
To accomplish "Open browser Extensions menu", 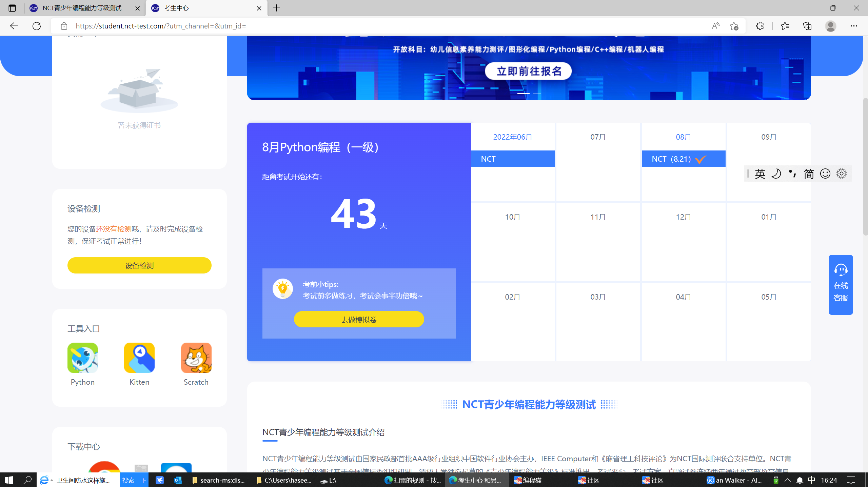I will 760,26.
